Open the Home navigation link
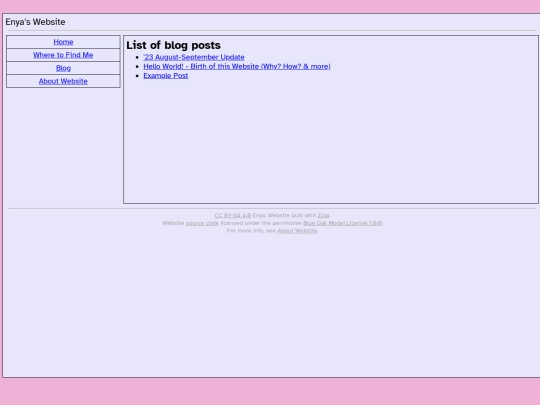The height and width of the screenshot is (405, 540). coord(63,42)
